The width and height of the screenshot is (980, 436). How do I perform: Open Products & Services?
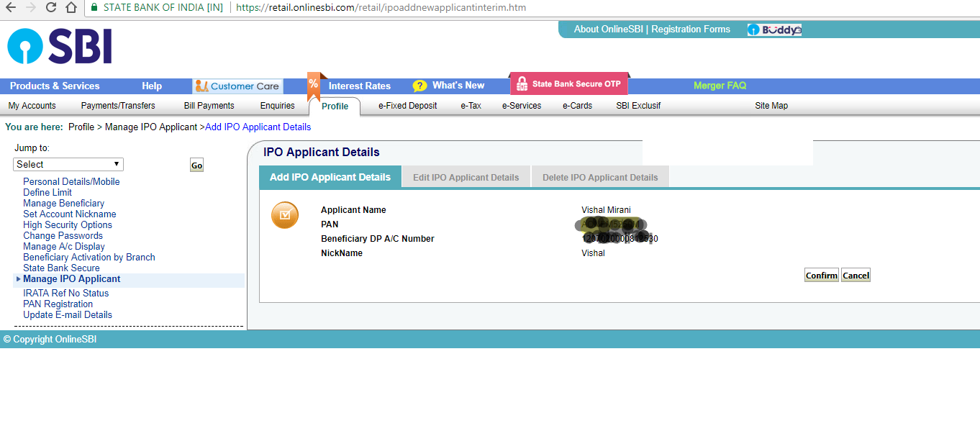(x=55, y=86)
